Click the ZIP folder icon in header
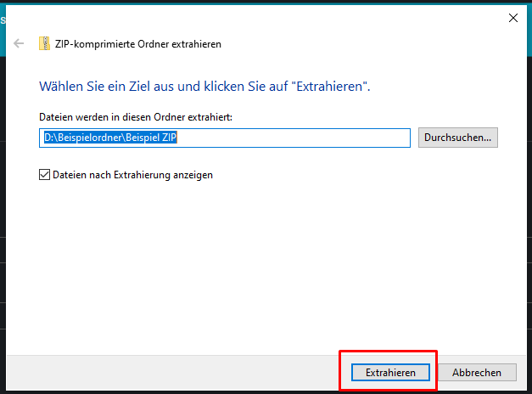532x394 pixels. pyautogui.click(x=44, y=43)
